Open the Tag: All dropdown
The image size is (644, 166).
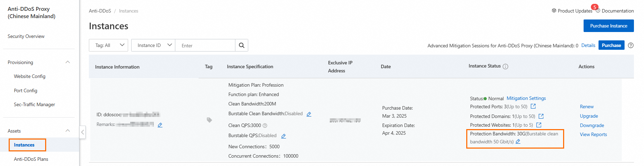coord(108,45)
